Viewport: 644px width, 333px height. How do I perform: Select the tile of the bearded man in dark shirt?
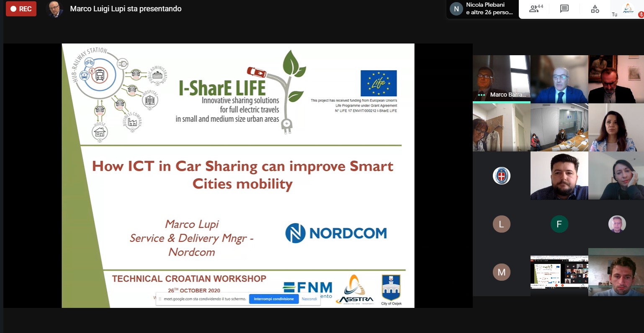(559, 176)
